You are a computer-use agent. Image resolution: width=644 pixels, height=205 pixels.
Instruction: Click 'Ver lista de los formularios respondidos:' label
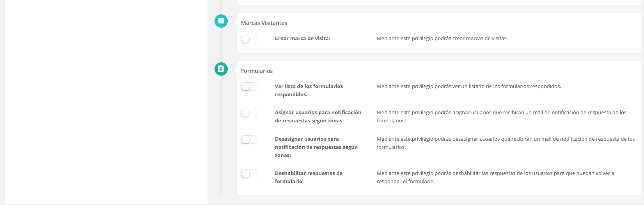click(309, 90)
